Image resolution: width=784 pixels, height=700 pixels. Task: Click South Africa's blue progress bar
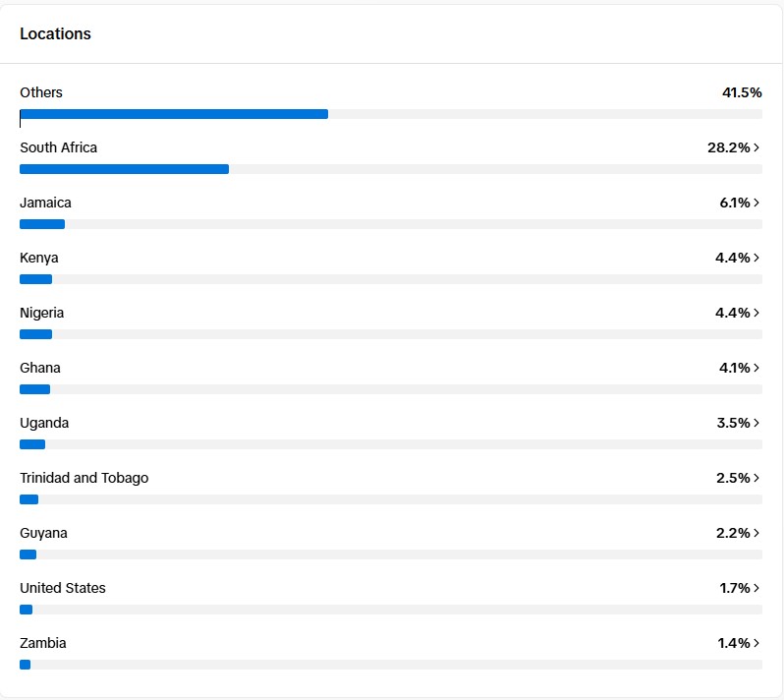point(124,169)
